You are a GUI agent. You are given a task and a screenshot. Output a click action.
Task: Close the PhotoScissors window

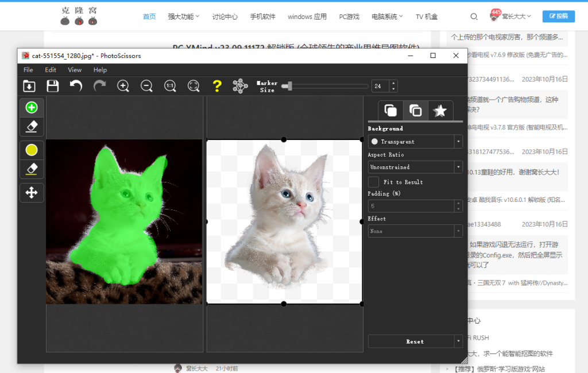(x=456, y=56)
